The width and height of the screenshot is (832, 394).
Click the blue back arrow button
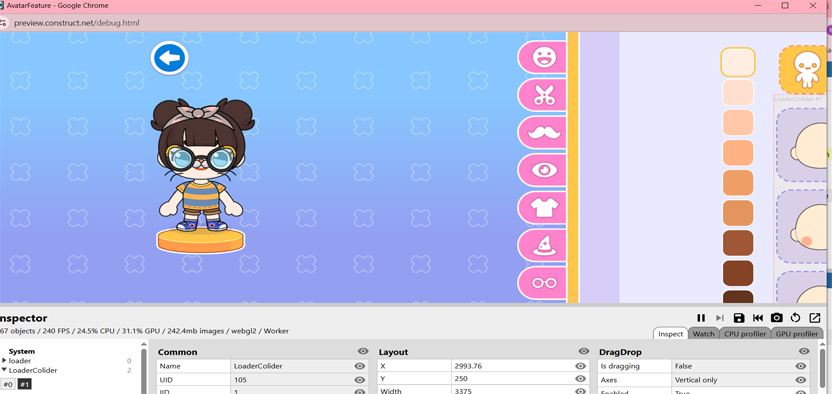coord(170,58)
